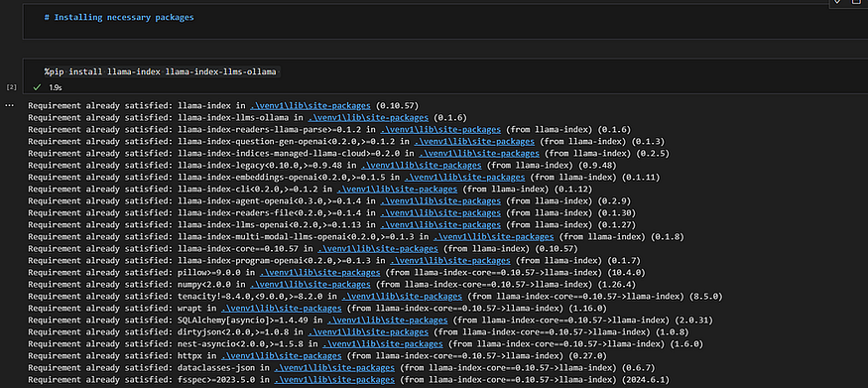The height and width of the screenshot is (388, 868).
Task: Open site-packages link on the httpx line
Action: click(281, 356)
